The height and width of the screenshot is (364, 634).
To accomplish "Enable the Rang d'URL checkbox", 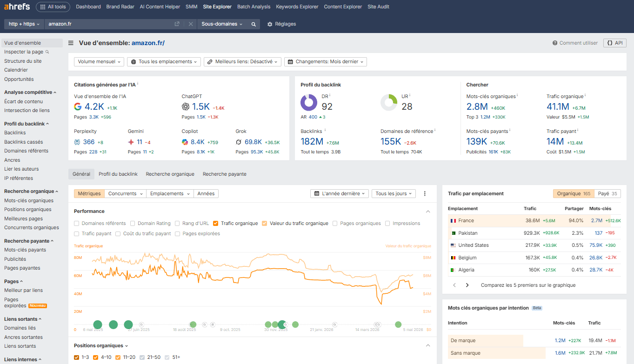I will coord(177,224).
